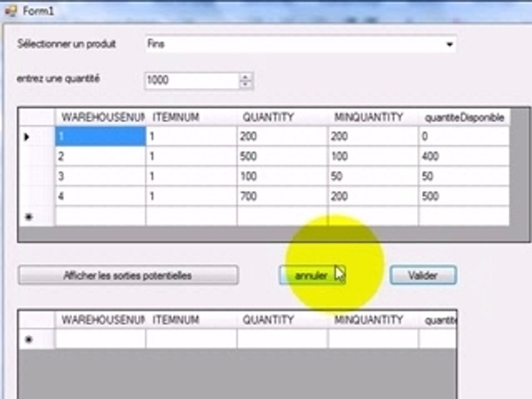The image size is (532, 399).
Task: Decrease quantity with the down spinner arrow
Action: pos(245,84)
